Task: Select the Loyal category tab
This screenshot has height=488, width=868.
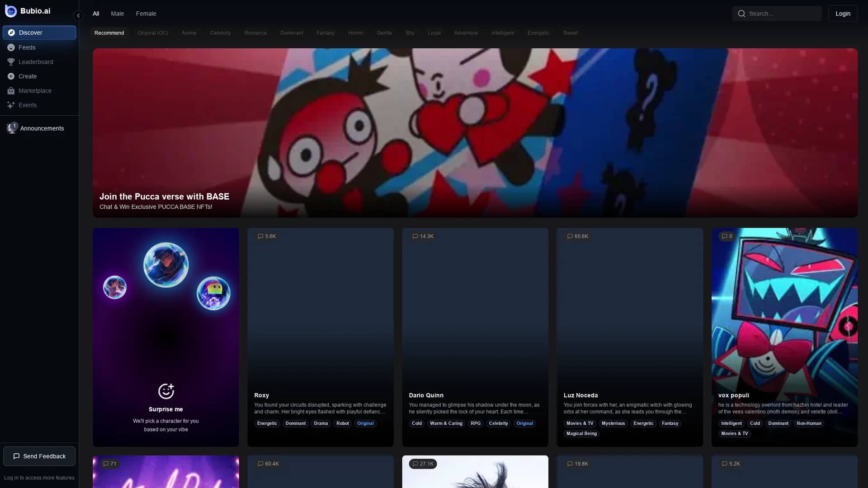Action: (x=434, y=33)
